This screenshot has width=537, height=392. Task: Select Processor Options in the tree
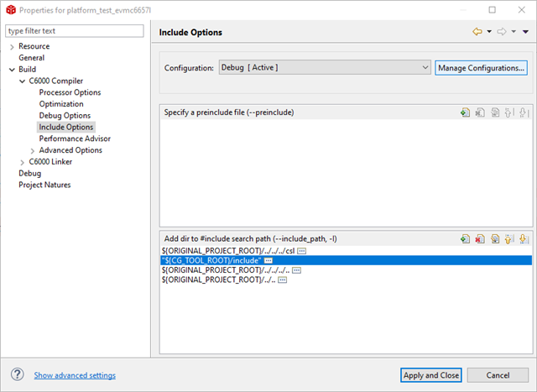70,92
